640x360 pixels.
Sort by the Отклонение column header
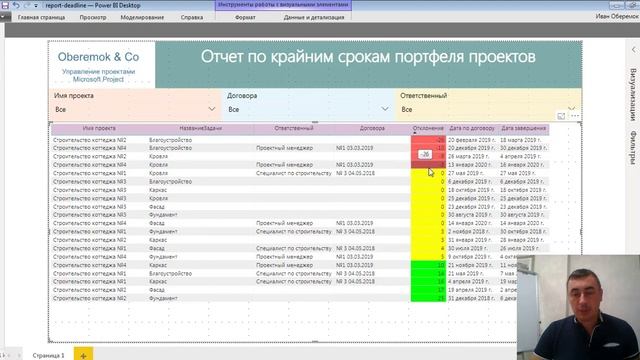click(x=428, y=128)
